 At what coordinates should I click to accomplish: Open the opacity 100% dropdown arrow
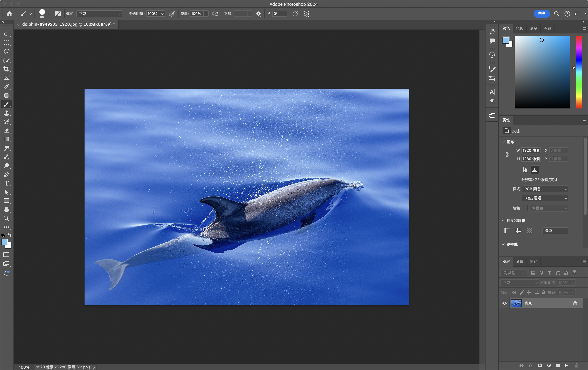coord(162,14)
